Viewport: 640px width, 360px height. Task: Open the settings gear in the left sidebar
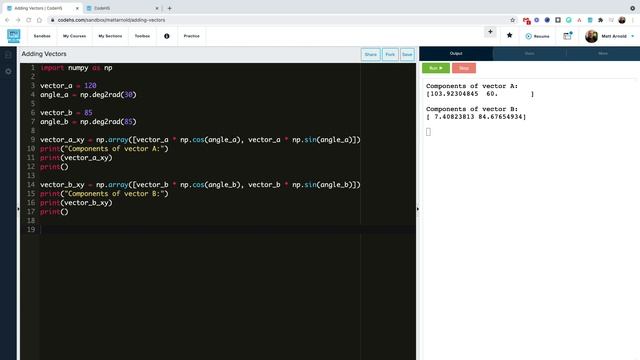point(8,71)
